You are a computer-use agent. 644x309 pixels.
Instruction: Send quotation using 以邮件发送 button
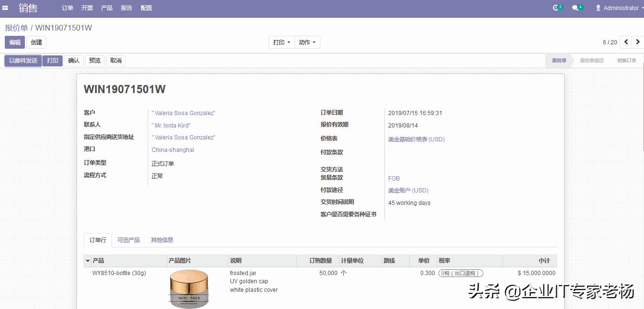(x=22, y=61)
